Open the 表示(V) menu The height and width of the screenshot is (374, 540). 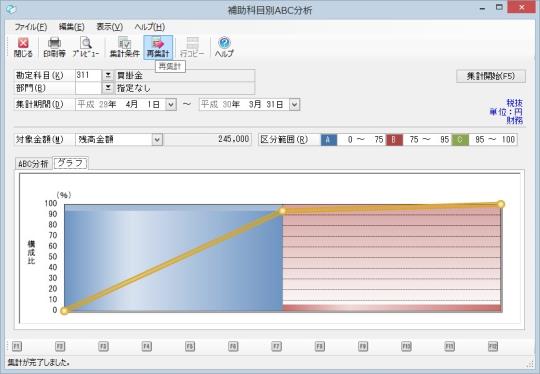110,27
